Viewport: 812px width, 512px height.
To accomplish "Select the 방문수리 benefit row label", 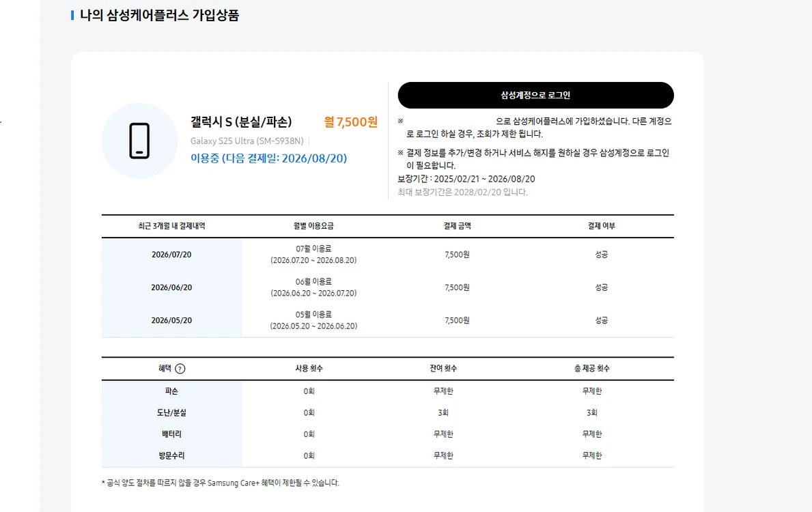I will point(171,456).
